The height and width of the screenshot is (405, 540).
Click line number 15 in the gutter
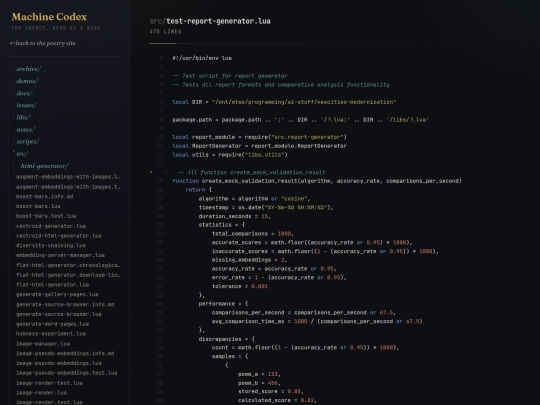point(160,181)
